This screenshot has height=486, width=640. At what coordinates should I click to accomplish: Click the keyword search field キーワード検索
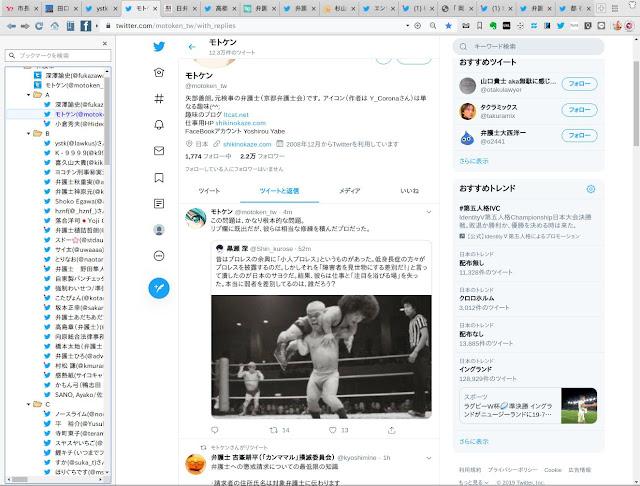point(529,47)
